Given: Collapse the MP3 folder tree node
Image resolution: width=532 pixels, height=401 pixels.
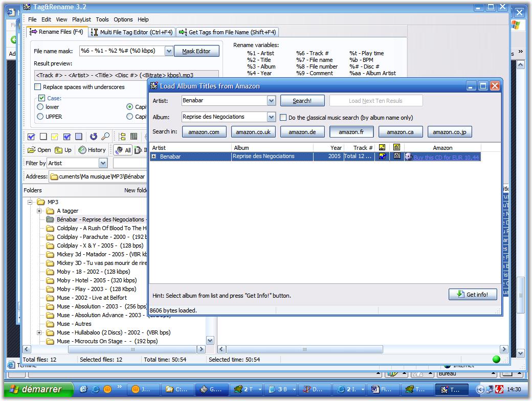Looking at the screenshot, I should (30, 202).
